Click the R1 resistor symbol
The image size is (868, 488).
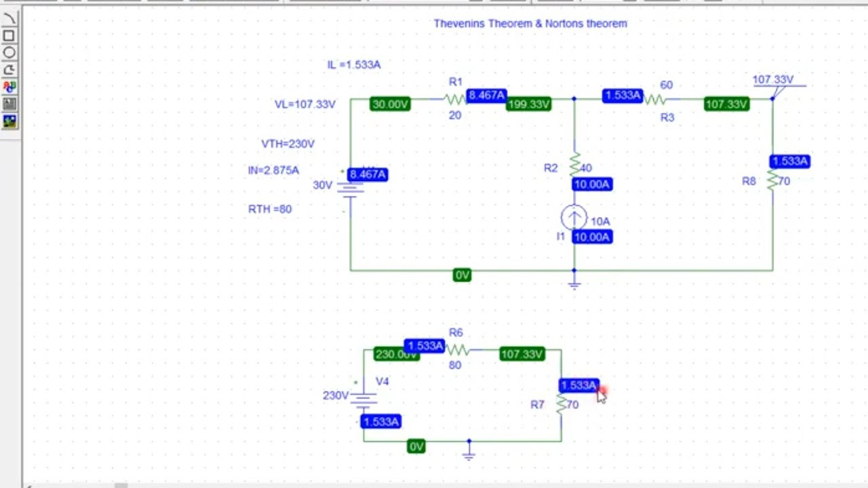click(x=455, y=99)
